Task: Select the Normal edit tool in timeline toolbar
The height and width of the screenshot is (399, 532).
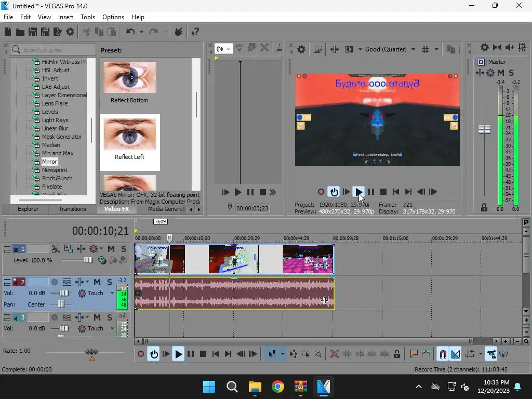Action: [272, 354]
